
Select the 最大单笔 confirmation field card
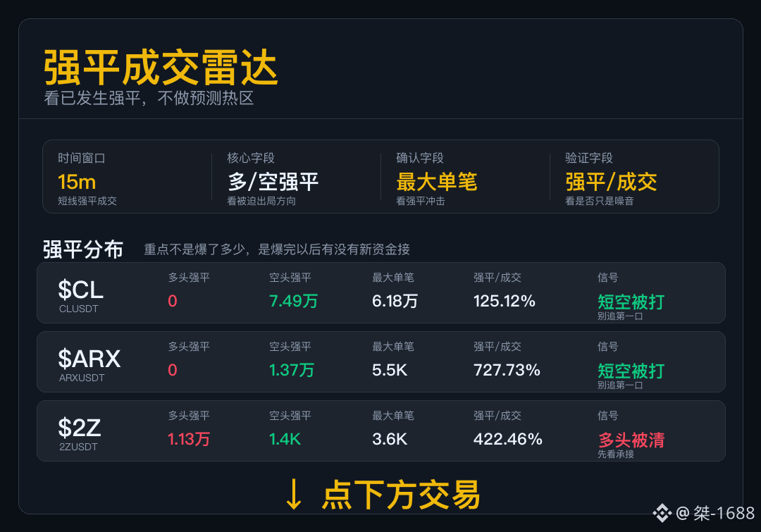[465, 177]
